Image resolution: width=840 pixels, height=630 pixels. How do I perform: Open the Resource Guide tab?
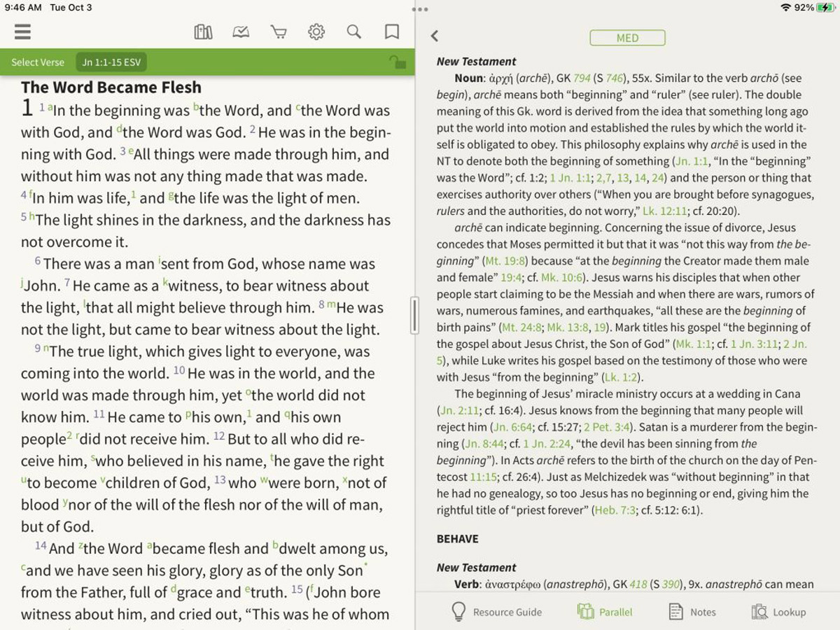(496, 612)
